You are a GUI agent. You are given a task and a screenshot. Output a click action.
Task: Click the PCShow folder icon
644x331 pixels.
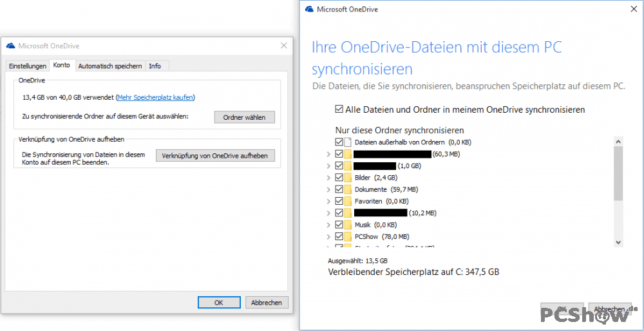pyautogui.click(x=348, y=236)
